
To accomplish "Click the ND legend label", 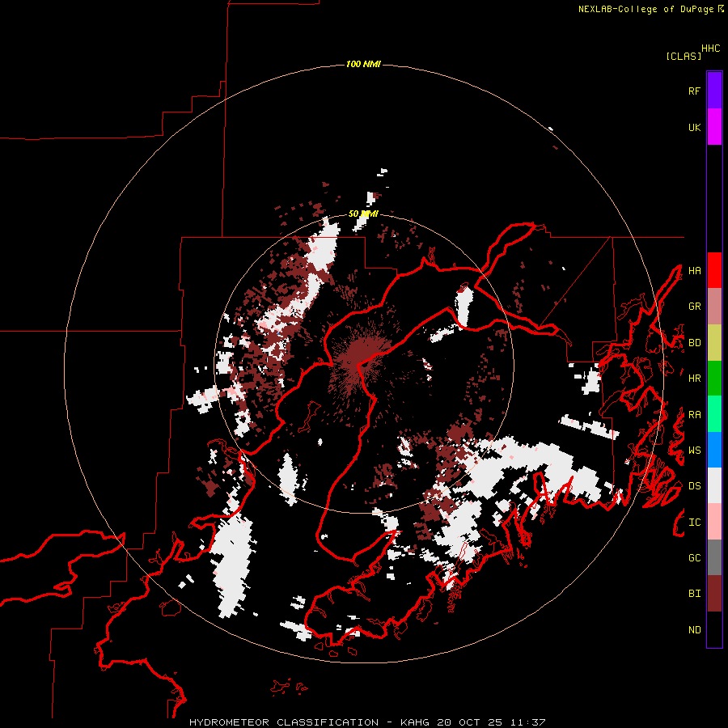I will 694,630.
